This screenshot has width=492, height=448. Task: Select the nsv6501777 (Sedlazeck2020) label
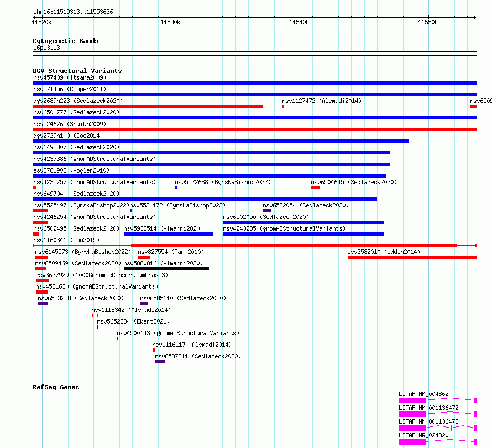(x=76, y=112)
